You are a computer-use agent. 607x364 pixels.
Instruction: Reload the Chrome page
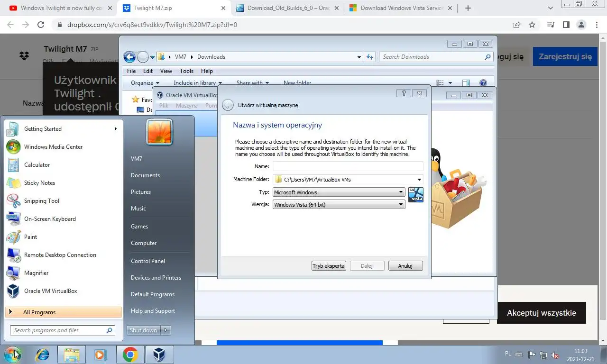[41, 25]
